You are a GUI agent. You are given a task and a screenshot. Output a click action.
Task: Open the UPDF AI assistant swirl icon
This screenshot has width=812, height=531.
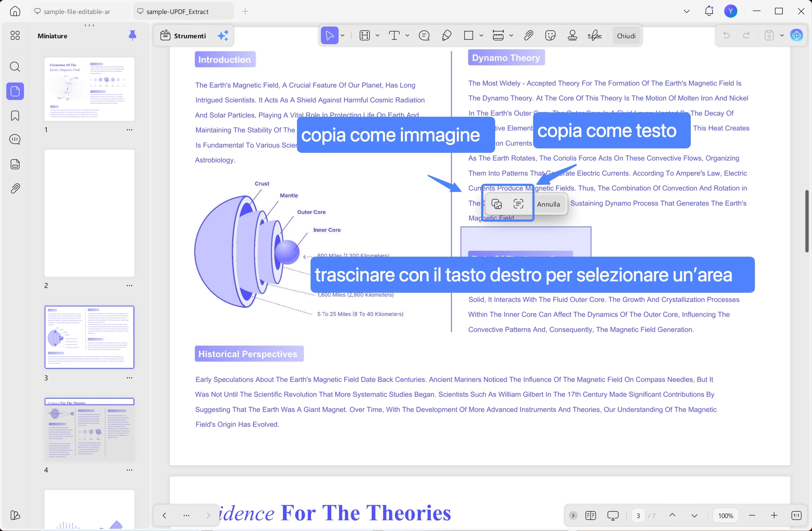(x=797, y=35)
